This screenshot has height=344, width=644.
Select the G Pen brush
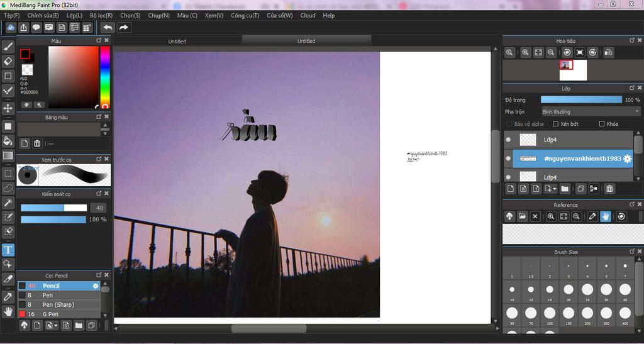[x=58, y=314]
